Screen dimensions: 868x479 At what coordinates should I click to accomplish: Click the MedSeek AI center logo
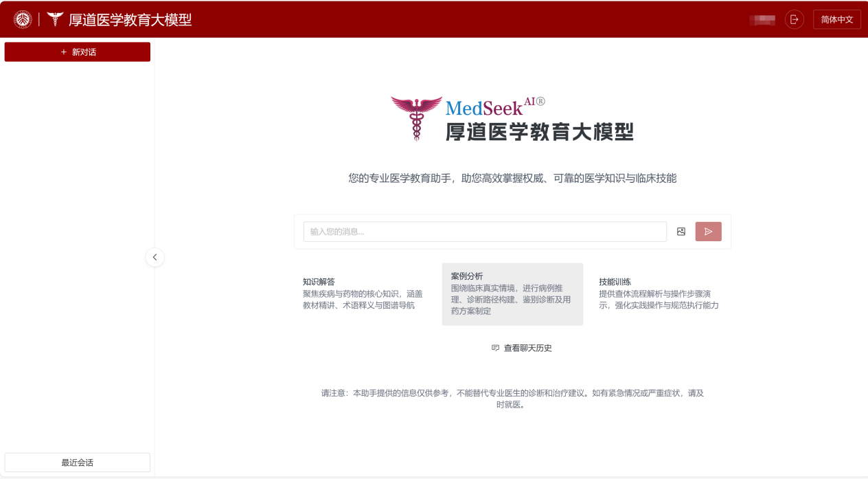(512, 119)
